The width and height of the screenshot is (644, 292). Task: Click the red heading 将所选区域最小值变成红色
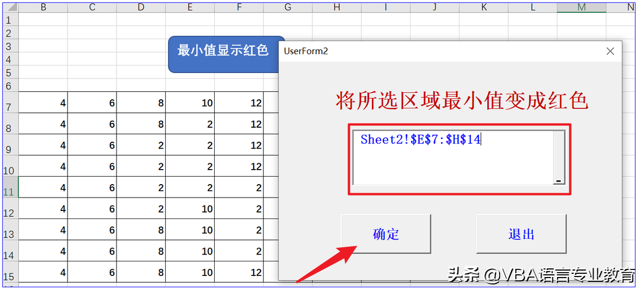[x=462, y=100]
